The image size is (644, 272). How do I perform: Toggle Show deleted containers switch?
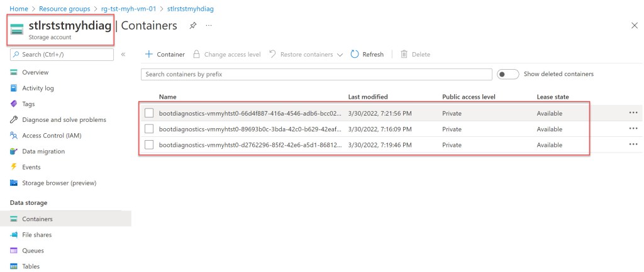tap(508, 74)
